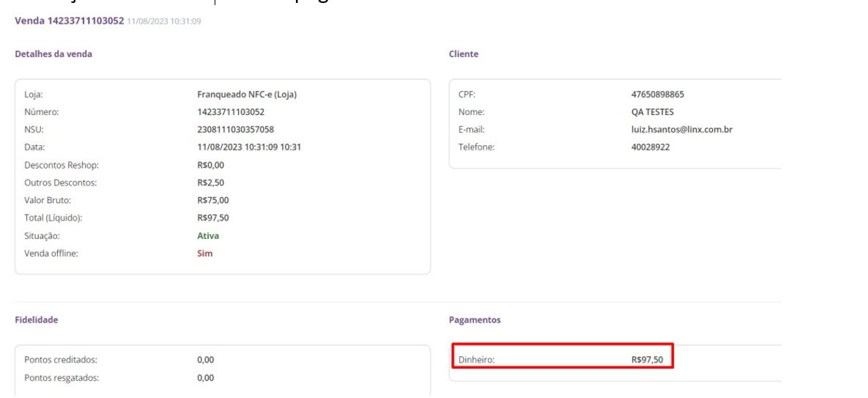Screen dimensions: 868x398
Task: Click the Data value in sale details
Action: tap(249, 147)
